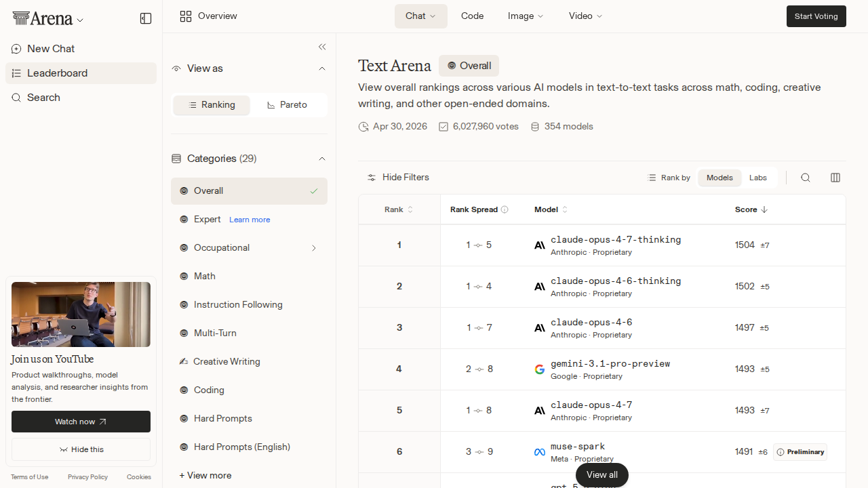Toggle the sidebar panel icon

tap(146, 18)
